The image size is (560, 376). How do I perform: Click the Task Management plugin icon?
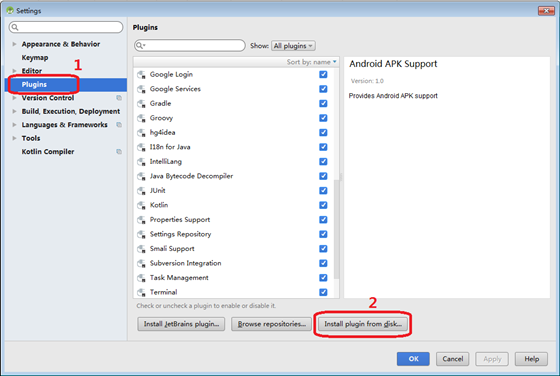[141, 278]
